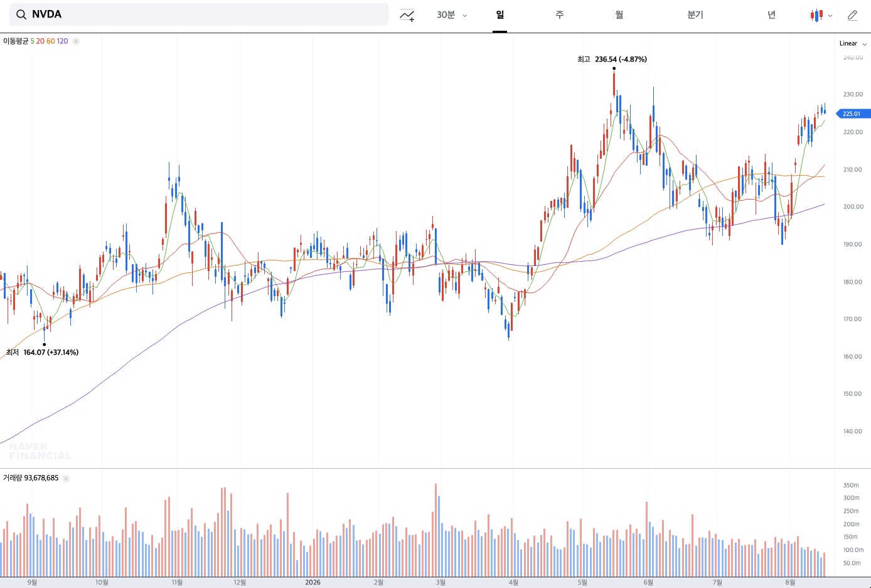Remove the 이동평균 moving average indicator
The height and width of the screenshot is (588, 871).
[x=76, y=41]
